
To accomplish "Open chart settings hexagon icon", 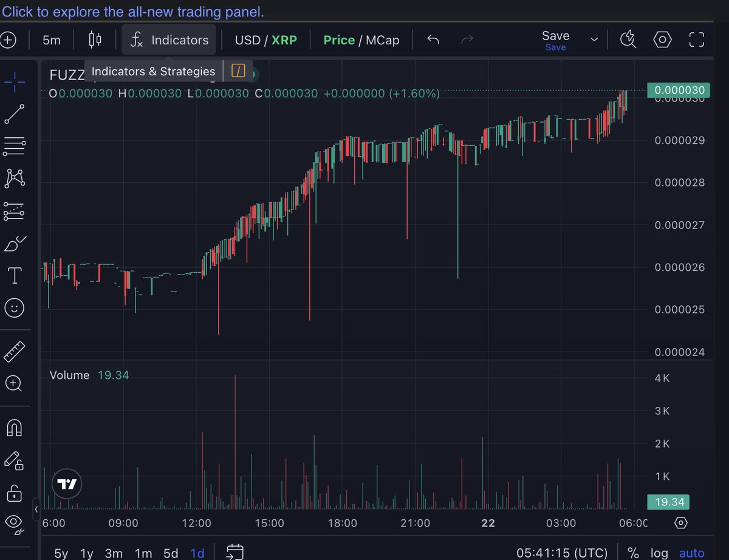I will click(x=662, y=40).
